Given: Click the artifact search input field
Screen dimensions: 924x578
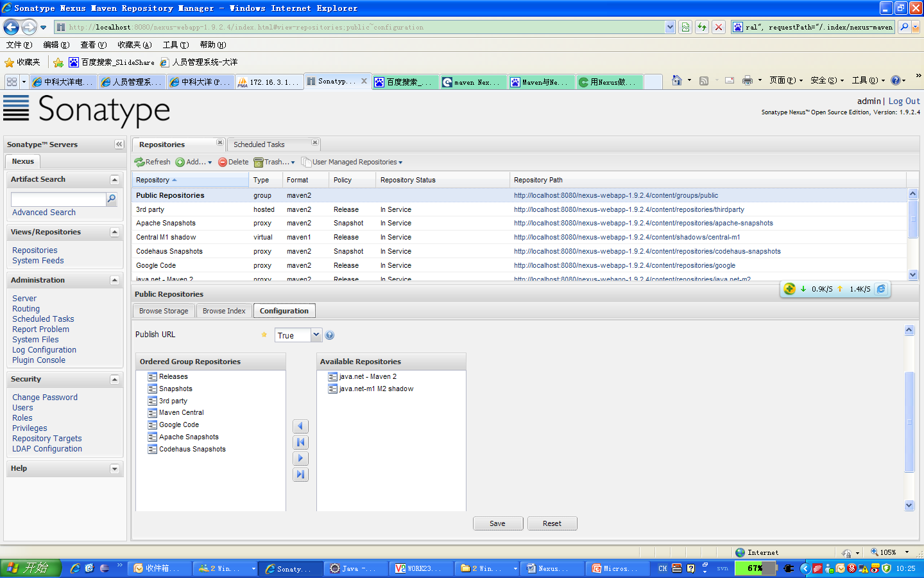Looking at the screenshot, I should pyautogui.click(x=58, y=199).
